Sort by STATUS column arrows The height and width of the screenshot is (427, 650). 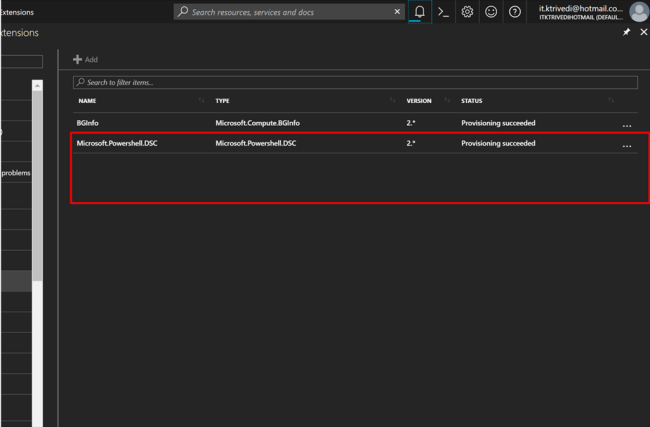pyautogui.click(x=611, y=100)
